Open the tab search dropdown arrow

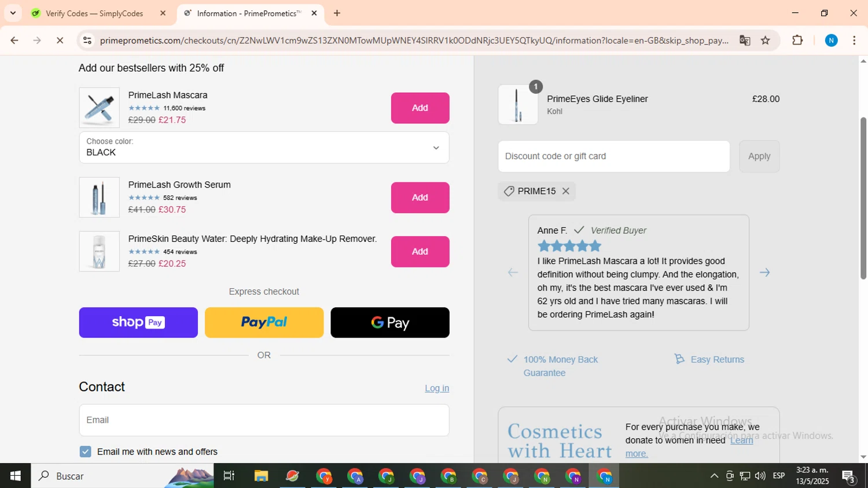coord(13,13)
